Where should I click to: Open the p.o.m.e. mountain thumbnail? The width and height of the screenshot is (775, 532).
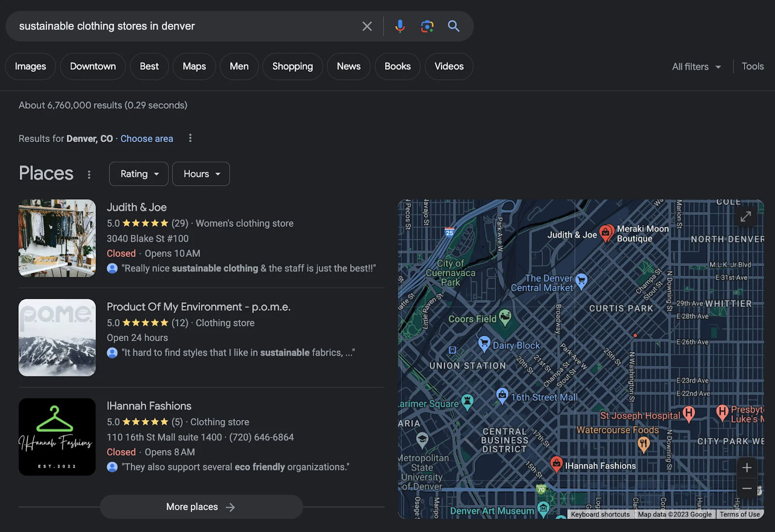[57, 338]
